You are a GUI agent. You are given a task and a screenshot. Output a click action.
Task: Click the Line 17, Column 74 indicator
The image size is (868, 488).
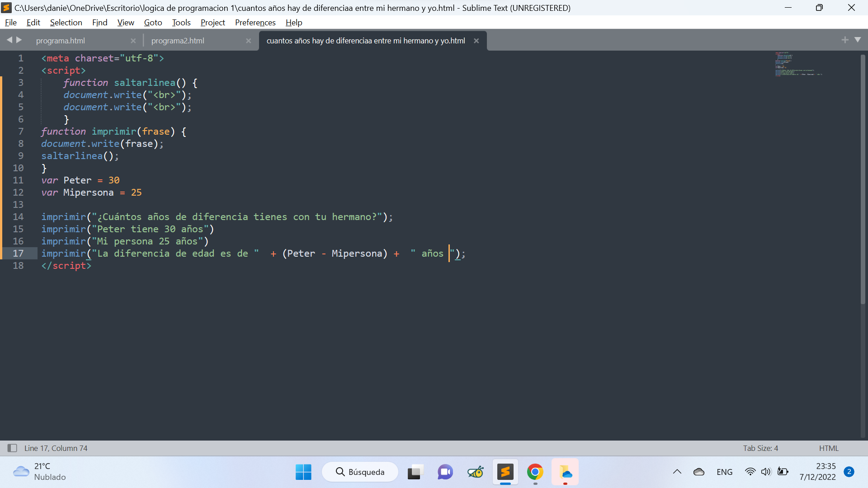[56, 448]
